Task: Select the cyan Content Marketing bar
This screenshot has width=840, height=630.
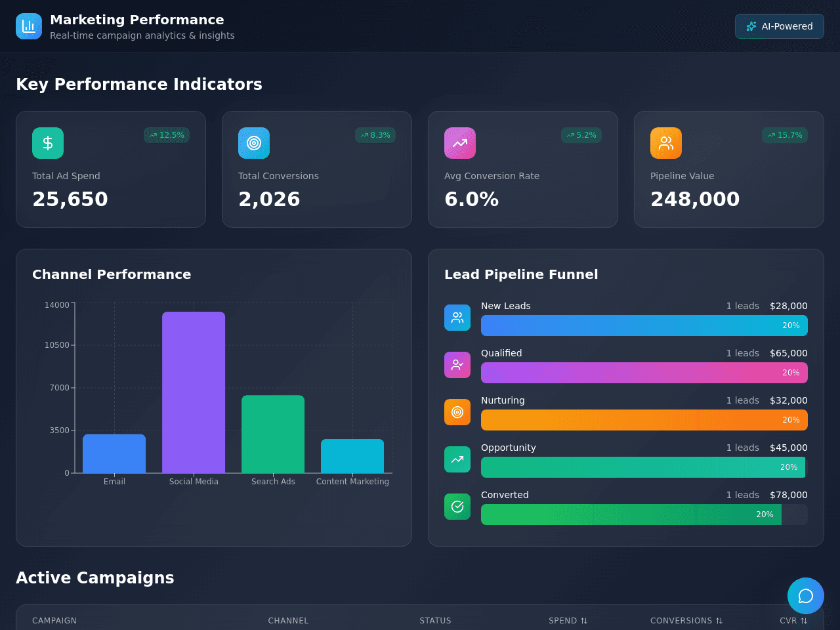Action: (352, 456)
